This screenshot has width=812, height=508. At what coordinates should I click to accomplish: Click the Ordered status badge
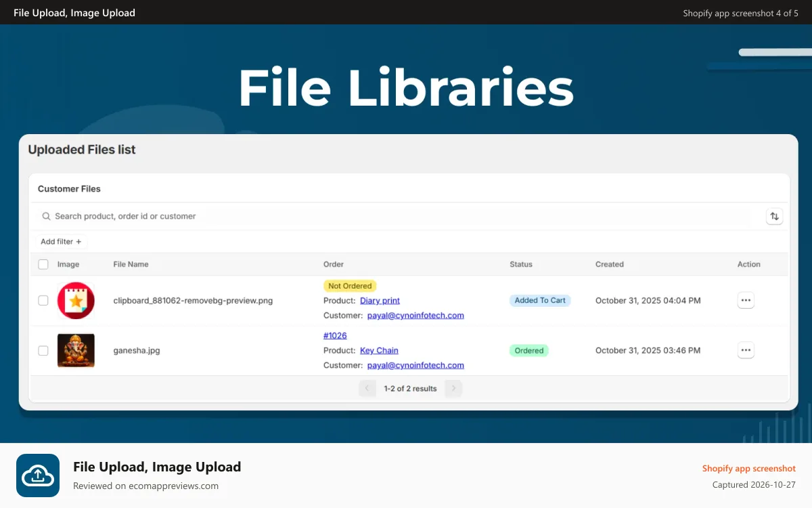[x=529, y=351]
